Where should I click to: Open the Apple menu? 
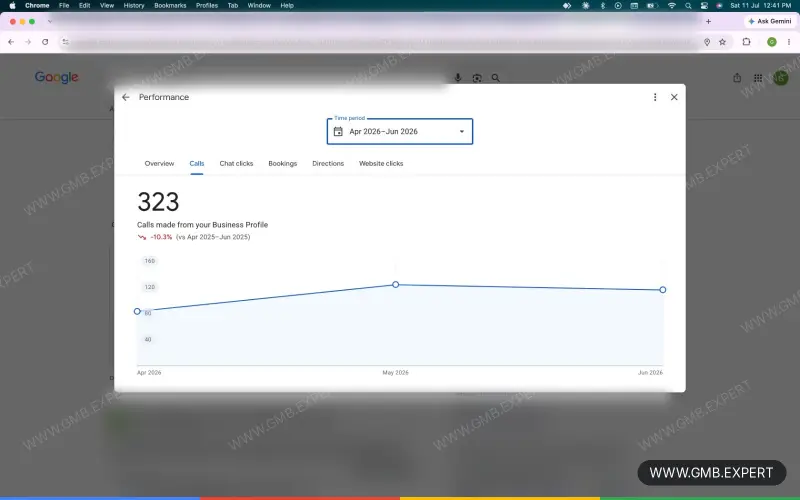(12, 6)
